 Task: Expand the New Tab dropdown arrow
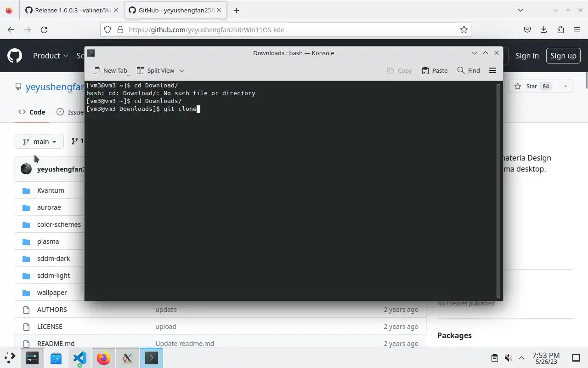pyautogui.click(x=128, y=75)
